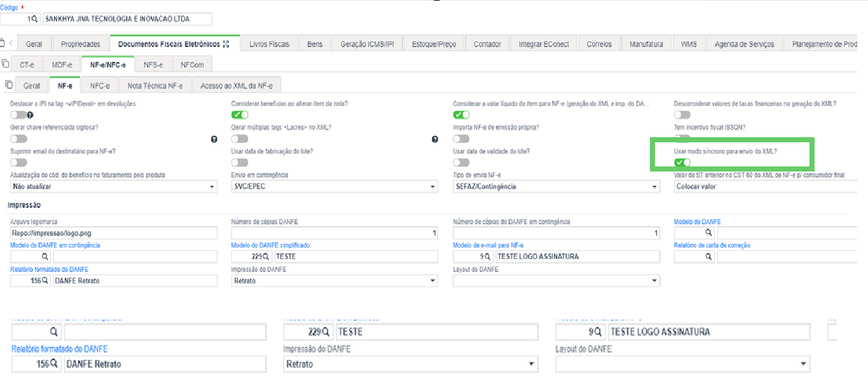
Task: Open the Envio em contingência dropdown
Action: pyautogui.click(x=334, y=187)
